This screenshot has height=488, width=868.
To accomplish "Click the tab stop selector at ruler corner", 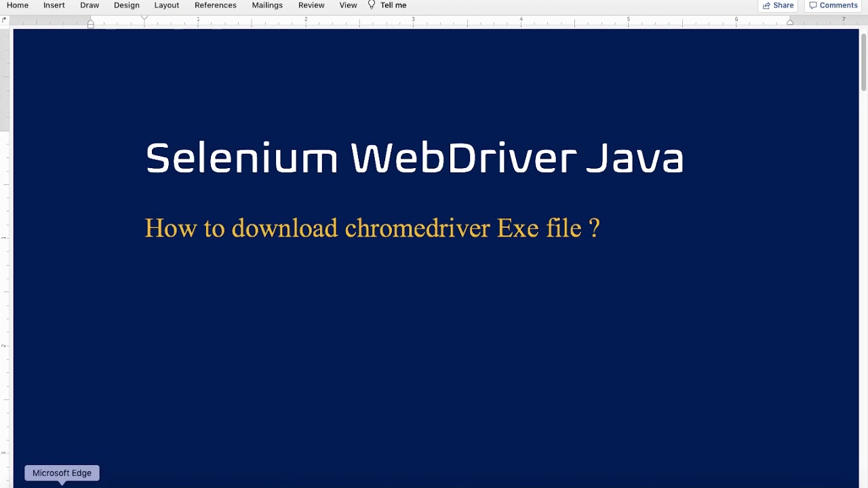I will 5,20.
